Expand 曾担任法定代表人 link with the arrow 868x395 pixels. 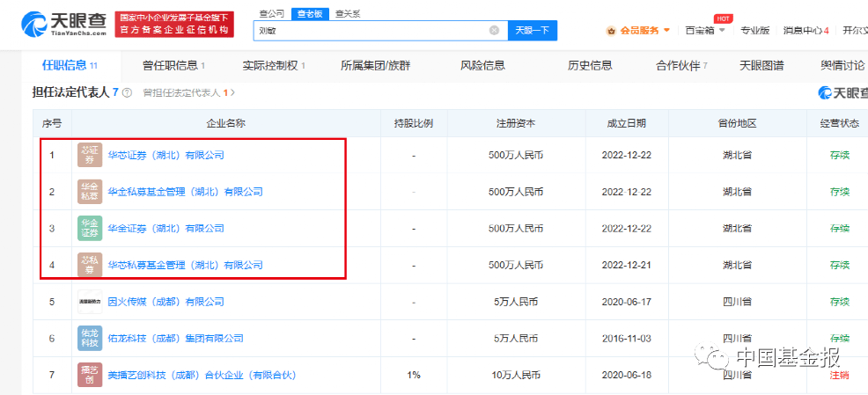(188, 93)
